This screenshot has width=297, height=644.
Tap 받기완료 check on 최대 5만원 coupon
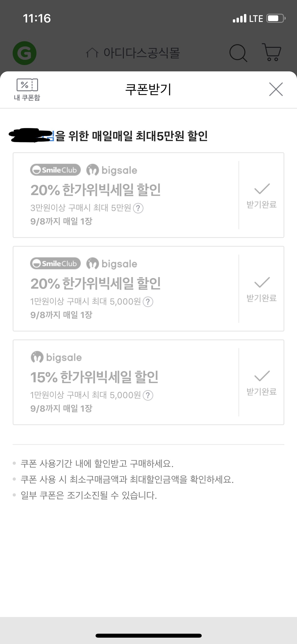coord(262,196)
